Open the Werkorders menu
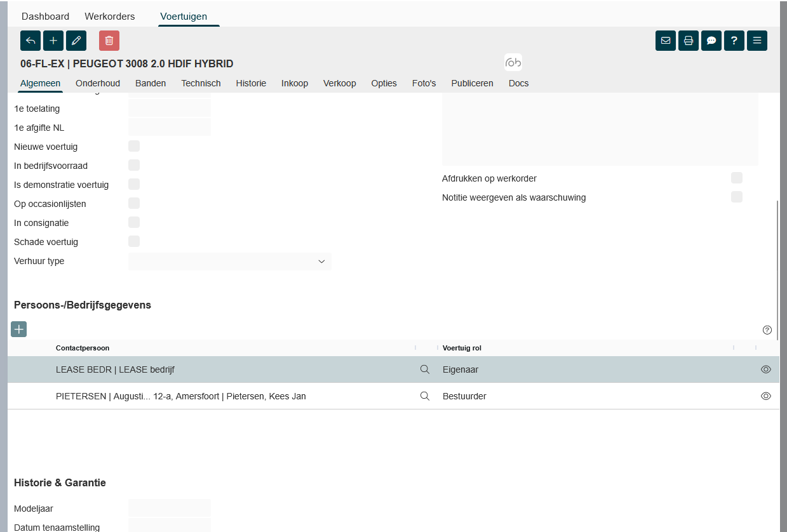 [x=111, y=17]
